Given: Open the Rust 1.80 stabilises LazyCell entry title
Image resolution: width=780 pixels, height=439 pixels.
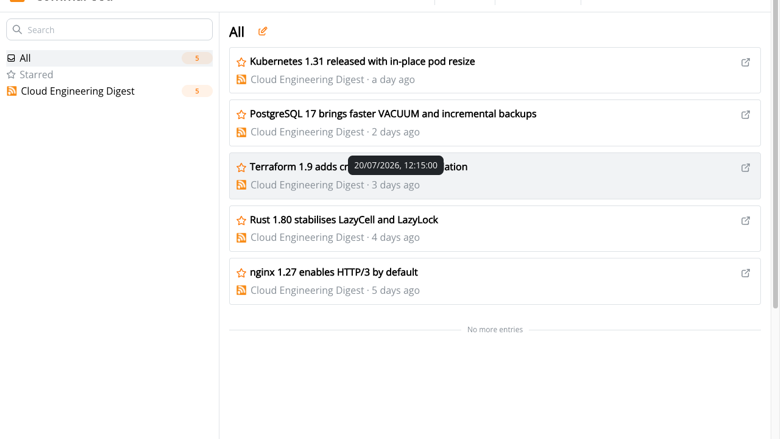Looking at the screenshot, I should tap(344, 220).
